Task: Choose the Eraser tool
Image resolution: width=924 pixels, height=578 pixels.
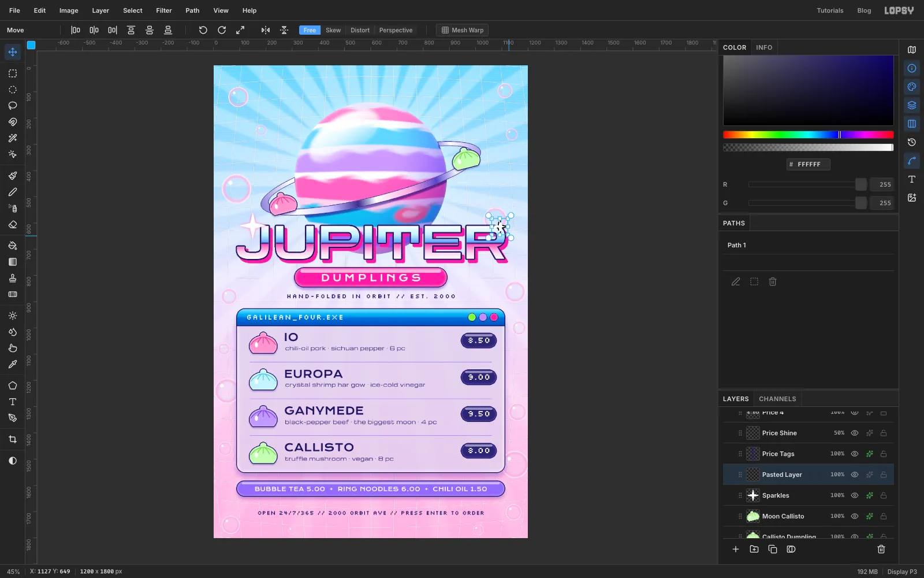Action: coord(12,224)
